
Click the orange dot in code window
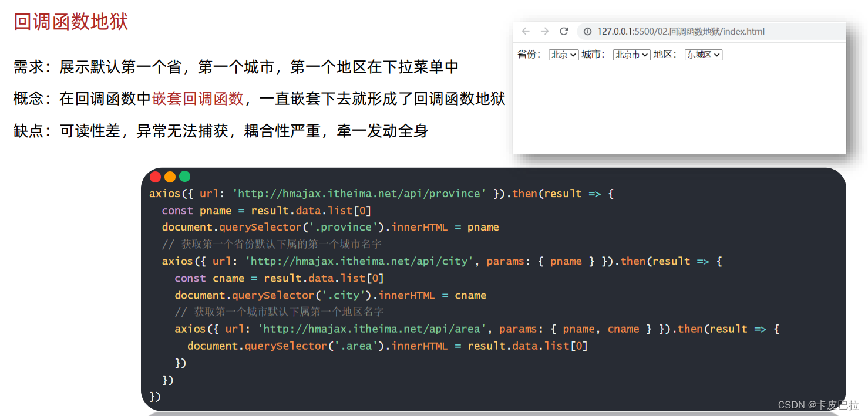click(170, 177)
